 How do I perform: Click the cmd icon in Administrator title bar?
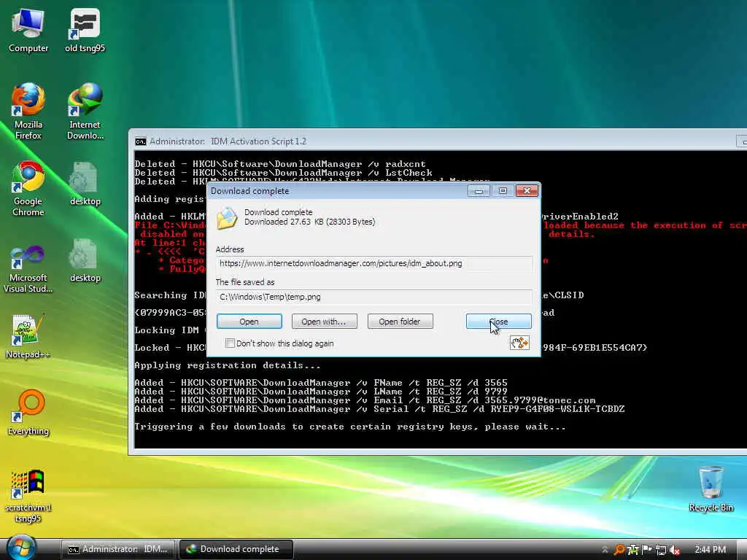[x=141, y=141]
